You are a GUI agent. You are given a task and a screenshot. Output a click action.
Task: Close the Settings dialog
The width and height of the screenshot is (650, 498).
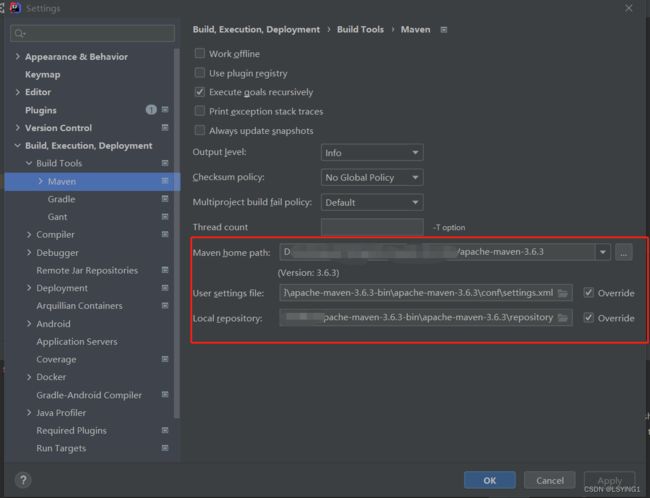tap(629, 8)
